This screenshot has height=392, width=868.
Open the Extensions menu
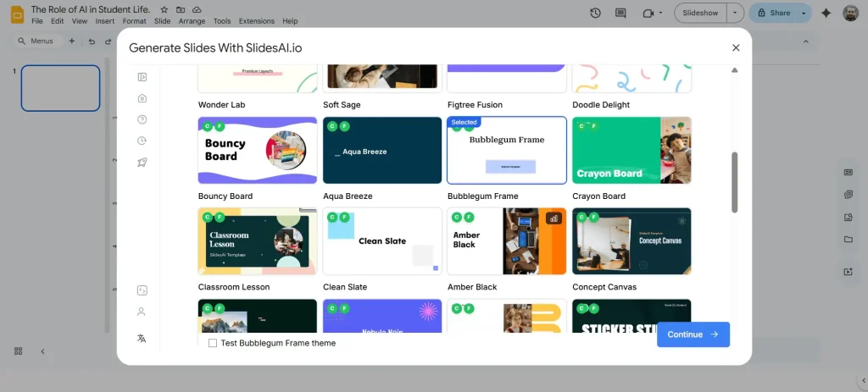click(x=256, y=21)
